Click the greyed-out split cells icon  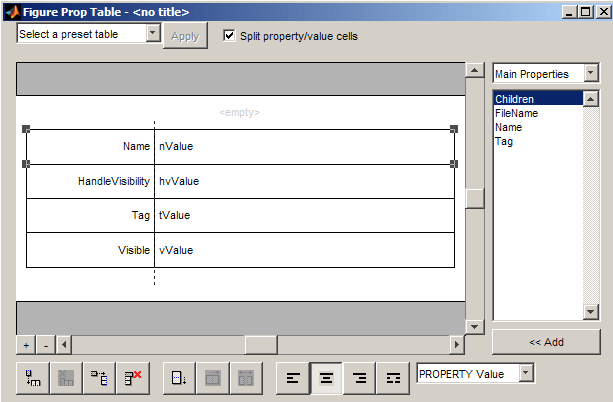[x=246, y=378]
